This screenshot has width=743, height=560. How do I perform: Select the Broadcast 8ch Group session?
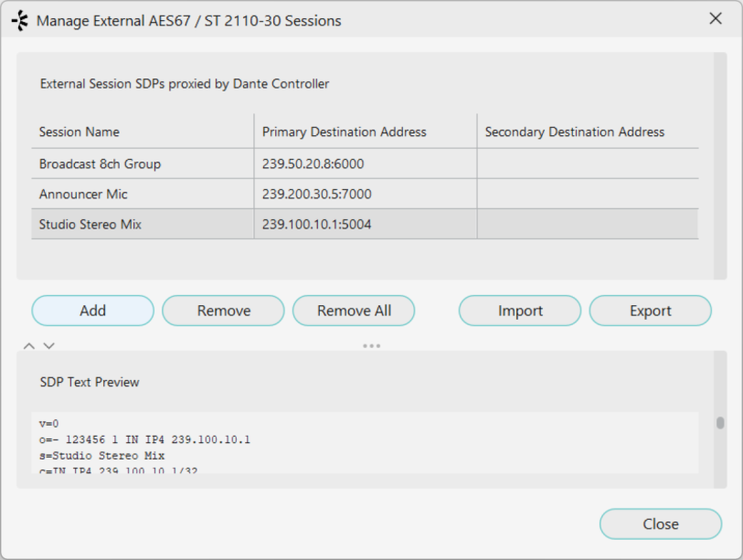pyautogui.click(x=100, y=164)
